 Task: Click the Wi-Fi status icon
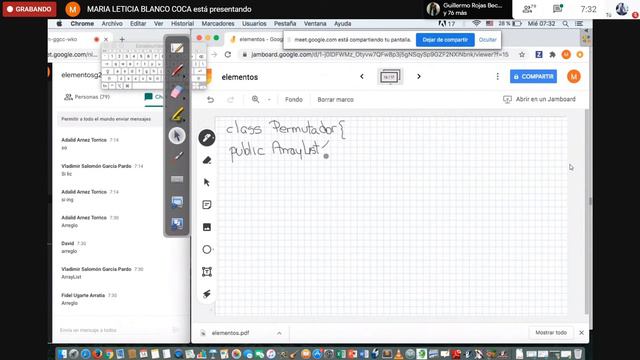click(476, 24)
